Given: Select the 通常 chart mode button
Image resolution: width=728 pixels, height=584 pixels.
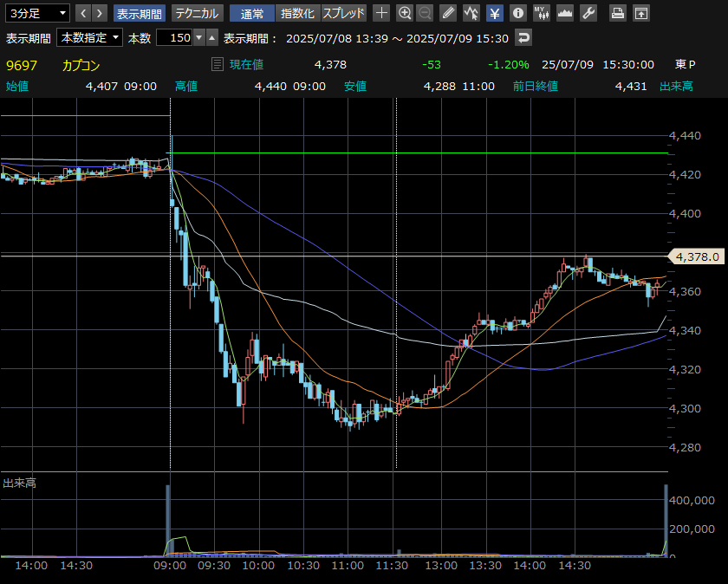Looking at the screenshot, I should pos(252,13).
